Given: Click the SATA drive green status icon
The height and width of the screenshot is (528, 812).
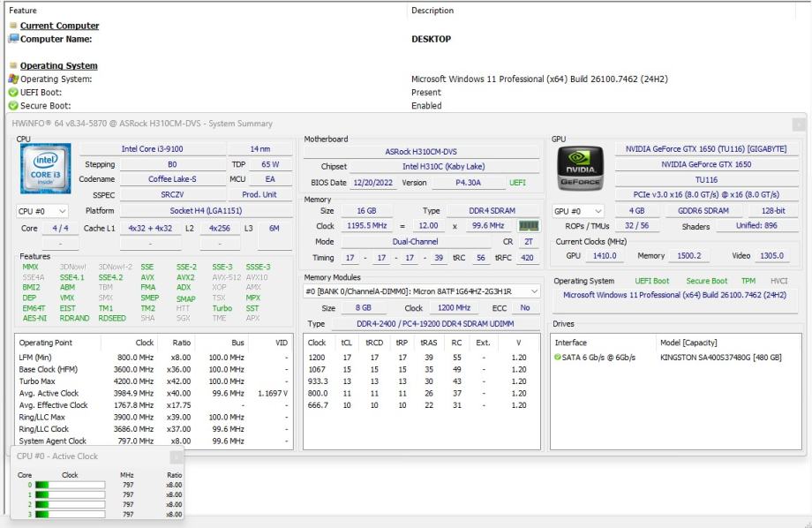Looking at the screenshot, I should tap(558, 357).
